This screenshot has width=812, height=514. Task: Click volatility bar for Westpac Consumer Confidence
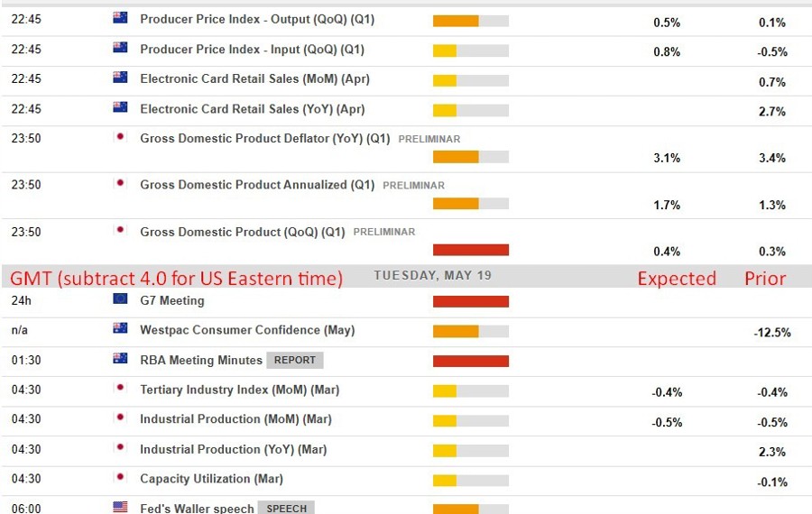click(x=471, y=331)
